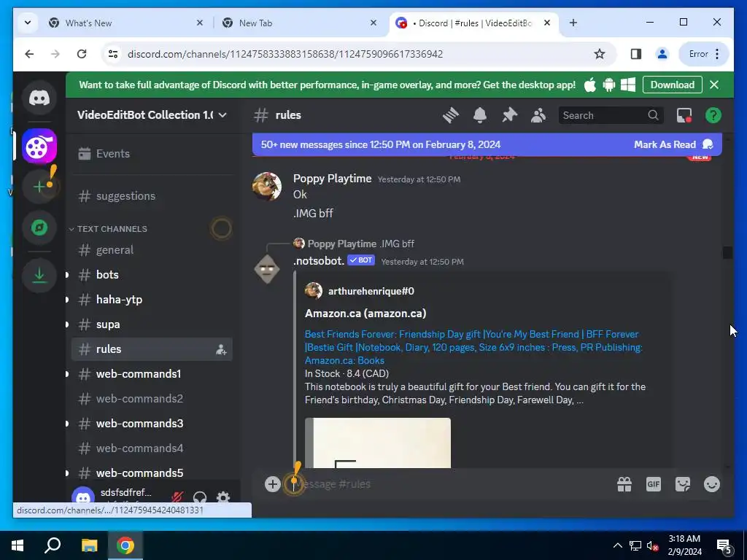Toggle the microphone mute button
Image resolution: width=747 pixels, height=560 pixels.
click(x=177, y=497)
